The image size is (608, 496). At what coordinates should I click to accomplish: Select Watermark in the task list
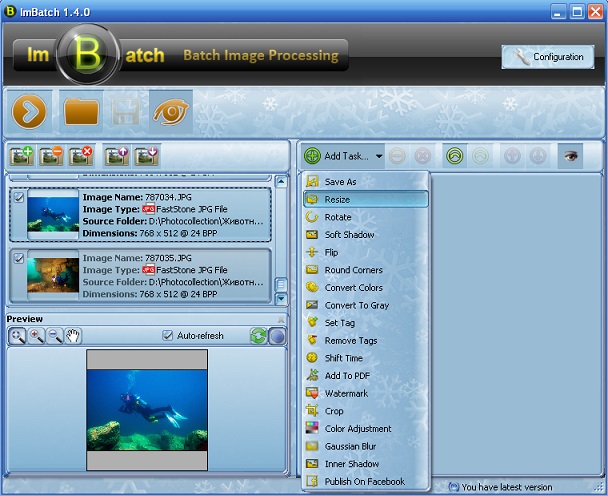[x=346, y=393]
